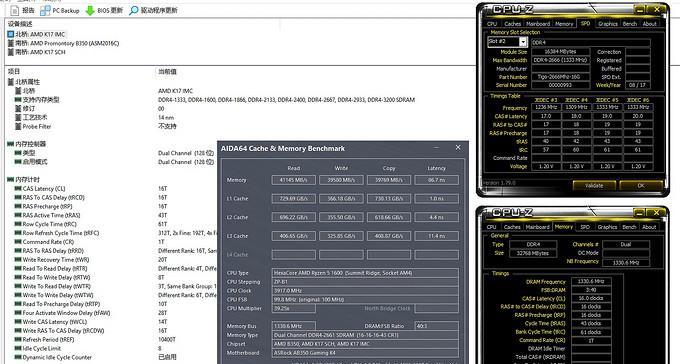Click the Part Number Tigo-2666Mhz-16G field

tap(561, 77)
